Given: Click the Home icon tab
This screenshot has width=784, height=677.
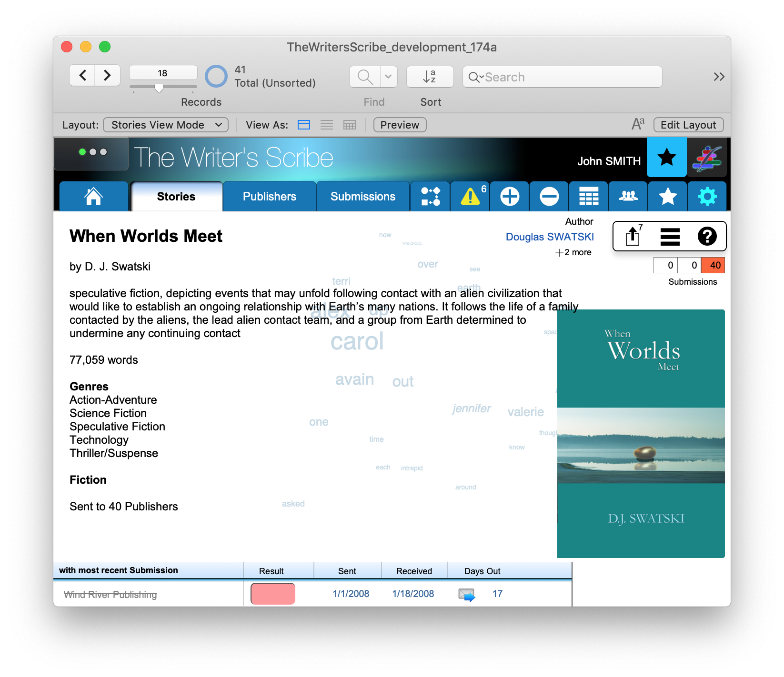Looking at the screenshot, I should (94, 196).
